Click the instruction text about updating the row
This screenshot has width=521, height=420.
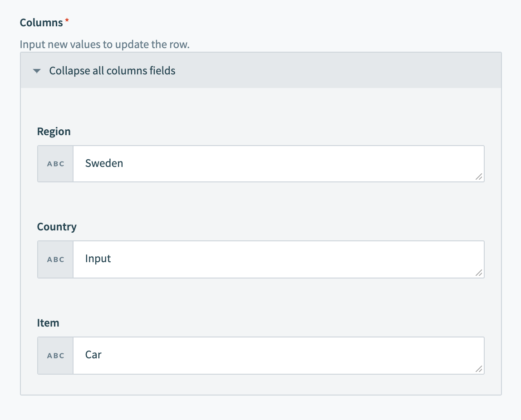click(x=104, y=44)
